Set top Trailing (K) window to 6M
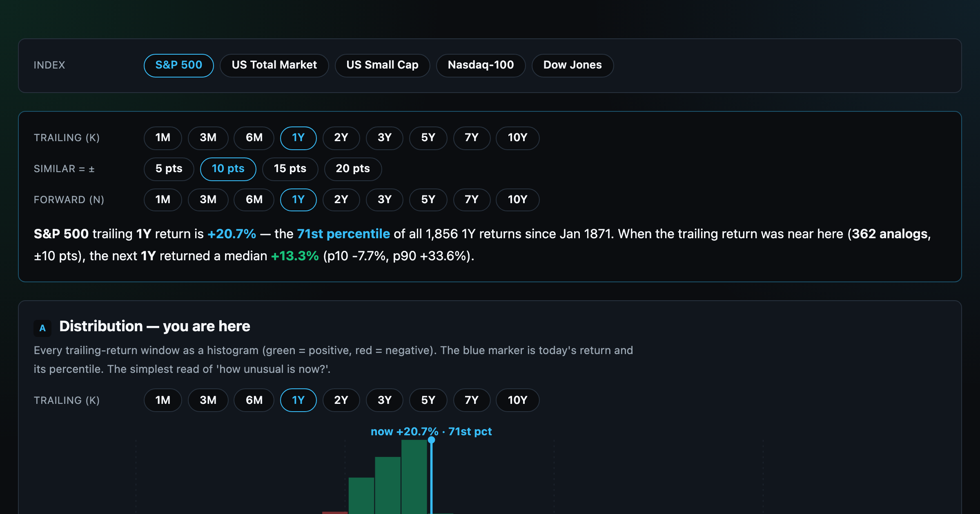The image size is (980, 514). (x=254, y=138)
